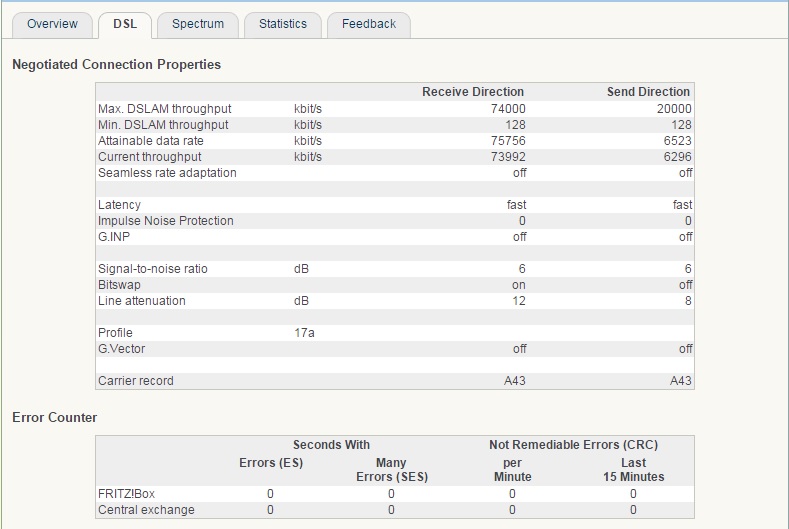Click the Line attenuation row label
The width and height of the screenshot is (789, 529).
click(141, 301)
